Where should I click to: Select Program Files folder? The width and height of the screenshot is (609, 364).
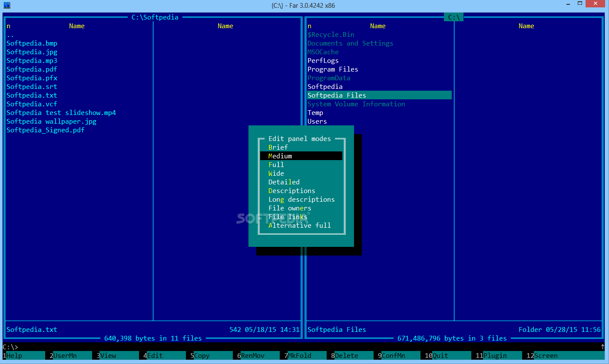pos(333,69)
